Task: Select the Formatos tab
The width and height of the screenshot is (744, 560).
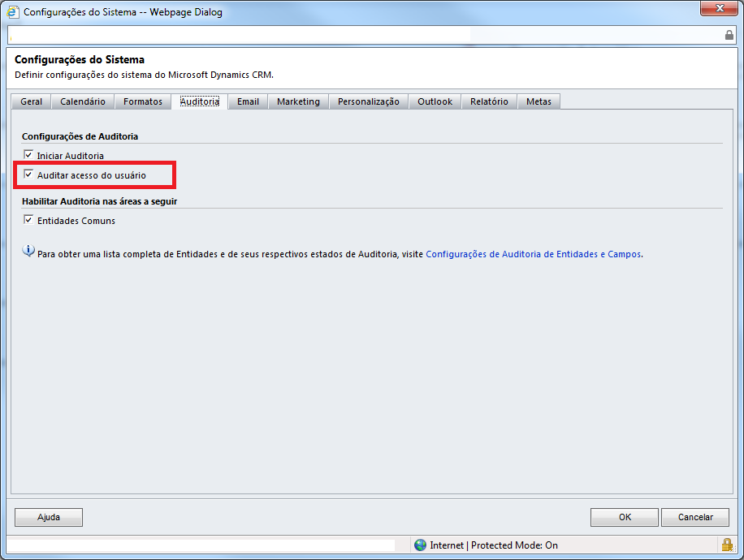Action: click(143, 101)
